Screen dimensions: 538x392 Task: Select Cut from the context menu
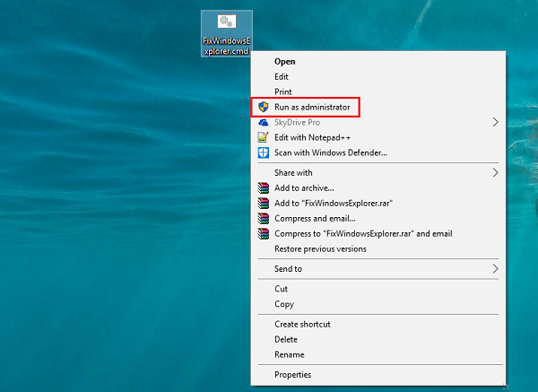point(282,289)
